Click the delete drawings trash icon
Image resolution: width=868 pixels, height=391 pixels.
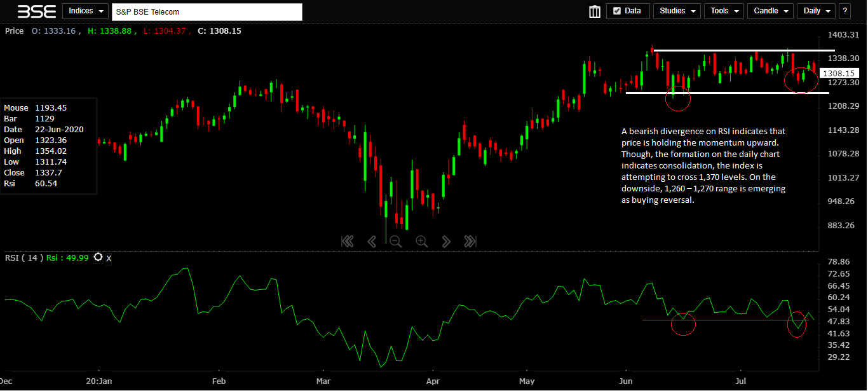(595, 11)
